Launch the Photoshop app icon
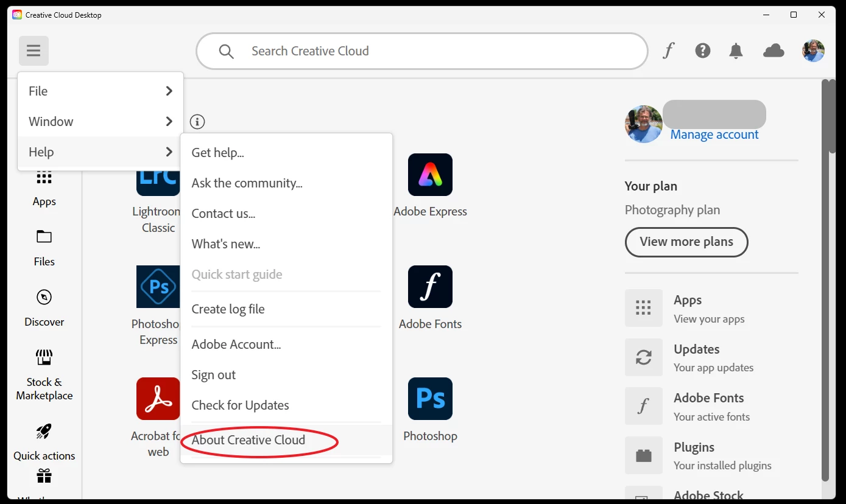Viewport: 846px width, 504px height. coord(430,399)
